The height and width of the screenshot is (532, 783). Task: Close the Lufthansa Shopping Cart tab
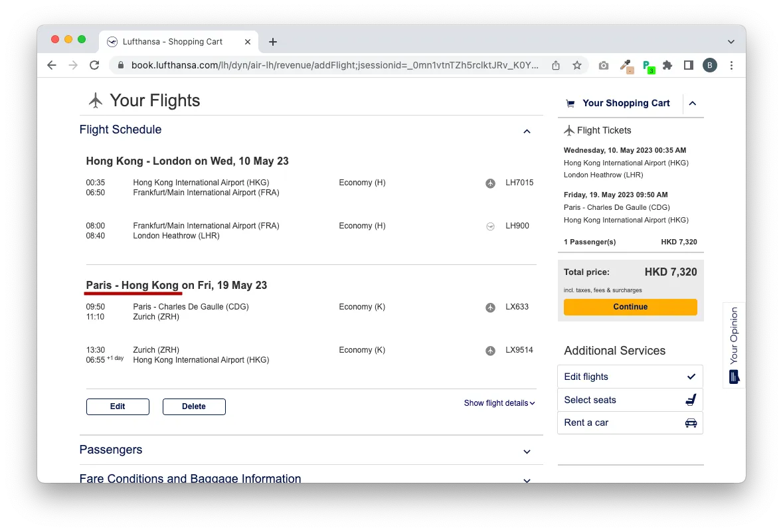[248, 42]
